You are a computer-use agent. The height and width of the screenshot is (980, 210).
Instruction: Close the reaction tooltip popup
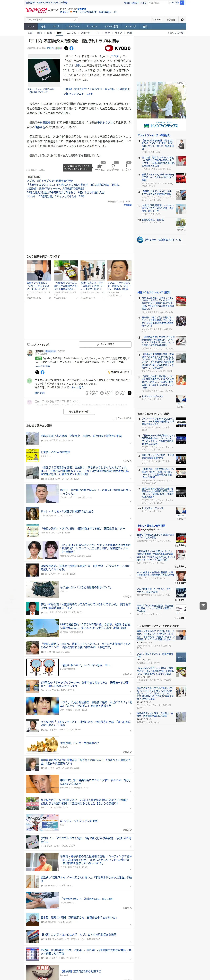91,166
